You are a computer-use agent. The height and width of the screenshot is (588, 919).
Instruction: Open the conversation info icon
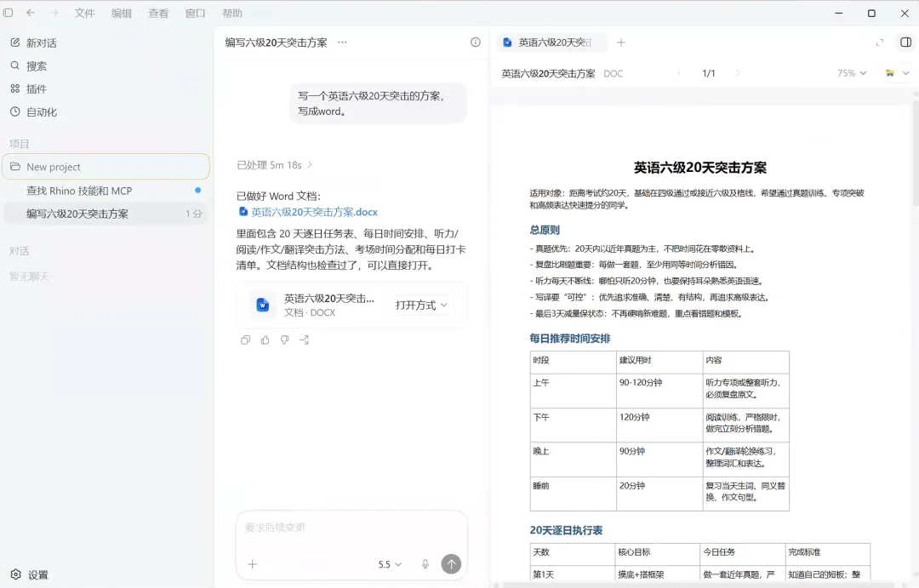476,43
